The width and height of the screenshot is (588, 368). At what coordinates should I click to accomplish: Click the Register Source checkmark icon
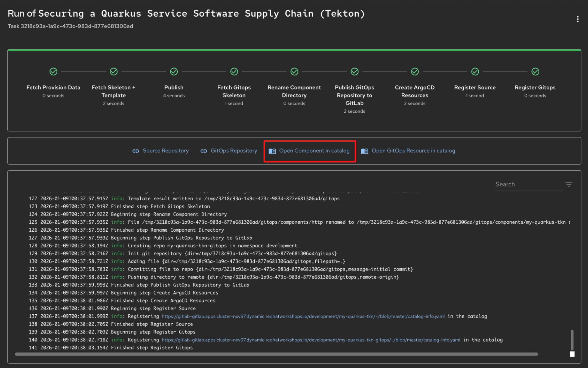point(475,72)
